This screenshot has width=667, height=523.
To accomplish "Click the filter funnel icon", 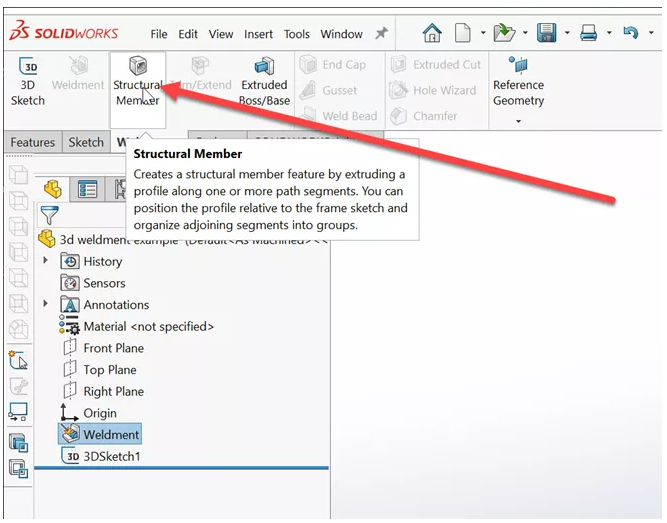I will pyautogui.click(x=49, y=215).
